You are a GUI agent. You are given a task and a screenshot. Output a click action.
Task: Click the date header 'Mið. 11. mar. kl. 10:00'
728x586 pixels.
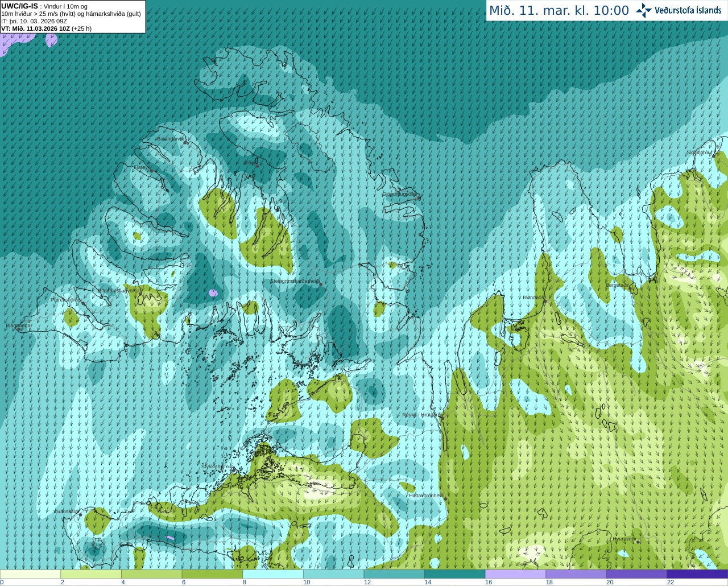pos(559,11)
